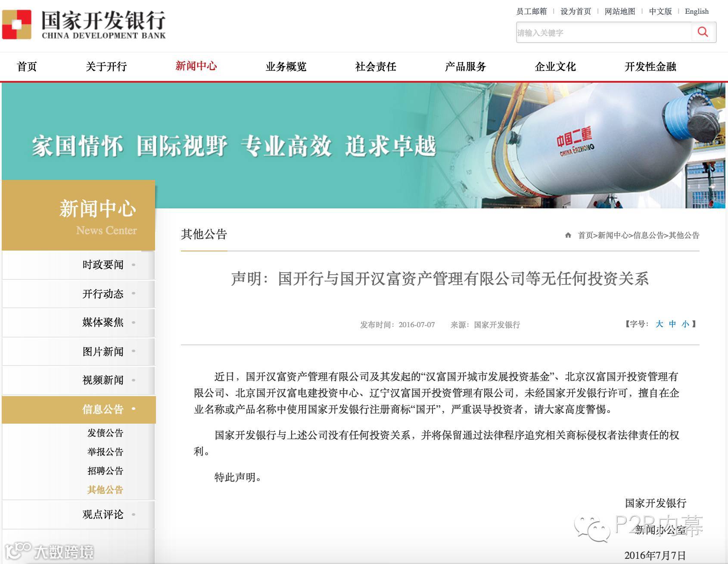Image resolution: width=728 pixels, height=564 pixels.
Task: Click the 首页 breadcrumb link
Action: [585, 236]
